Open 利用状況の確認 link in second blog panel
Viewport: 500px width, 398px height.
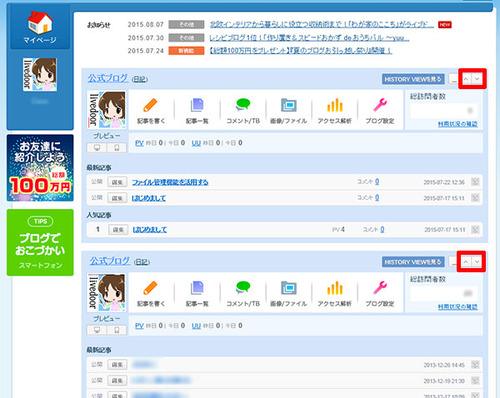click(x=458, y=306)
